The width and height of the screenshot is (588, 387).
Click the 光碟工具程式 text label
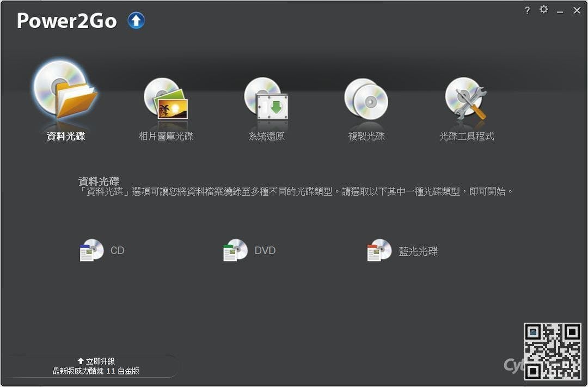[467, 136]
